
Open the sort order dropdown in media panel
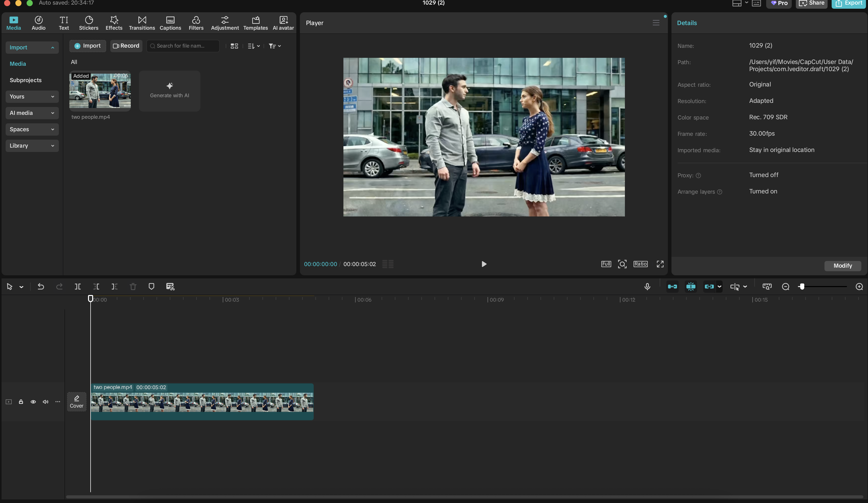pyautogui.click(x=253, y=46)
